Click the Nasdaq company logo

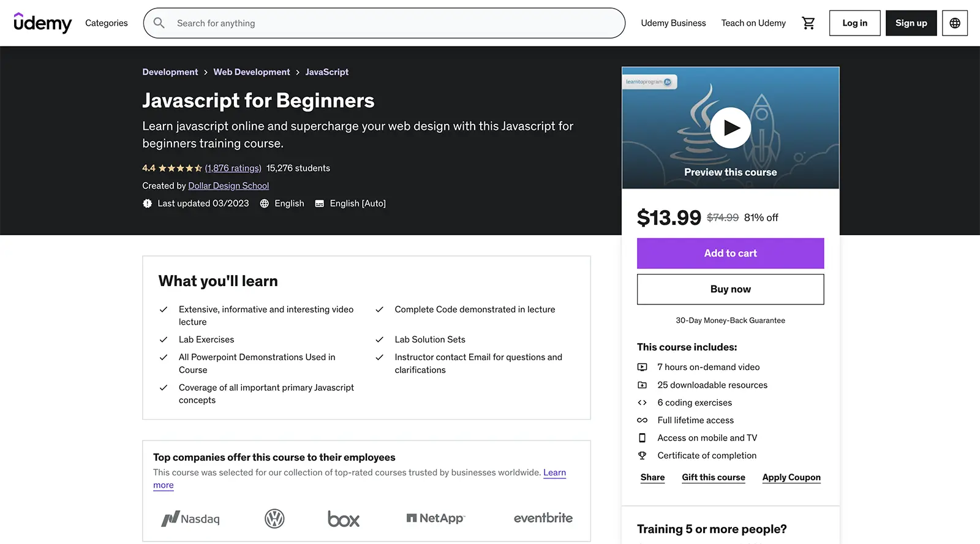coord(190,519)
